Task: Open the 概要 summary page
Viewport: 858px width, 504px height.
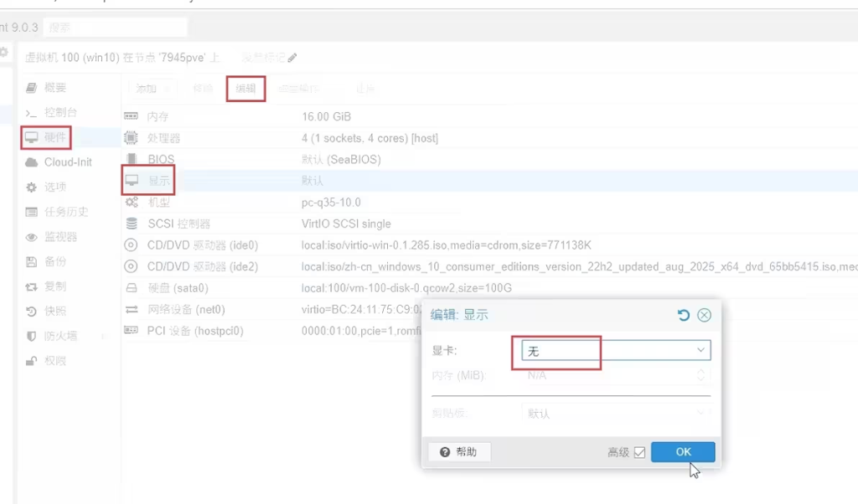Action: pos(54,87)
